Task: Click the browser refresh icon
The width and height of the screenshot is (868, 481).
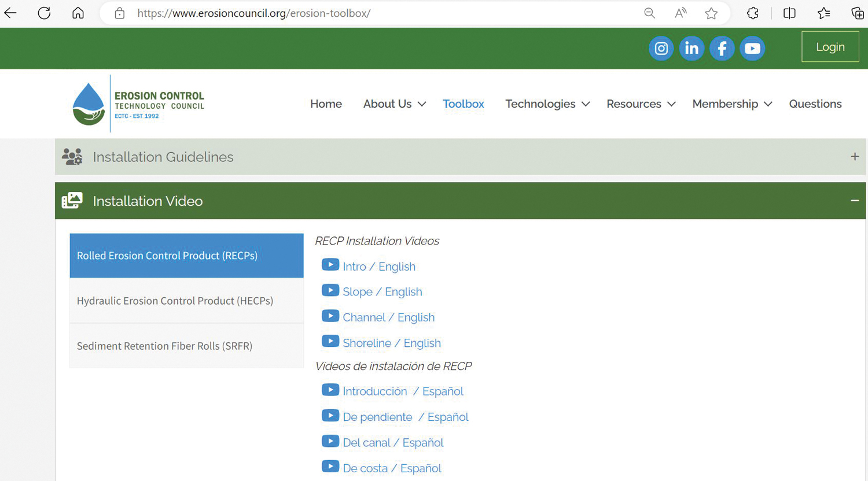Action: [44, 13]
